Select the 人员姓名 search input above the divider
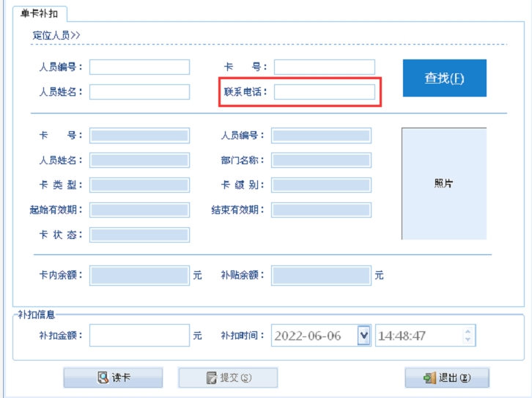532x398 pixels. point(139,92)
